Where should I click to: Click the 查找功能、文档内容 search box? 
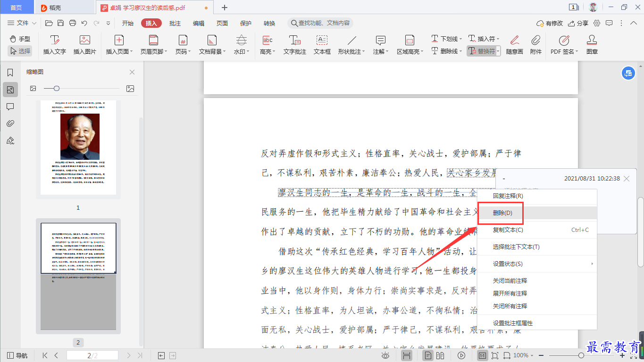point(320,23)
